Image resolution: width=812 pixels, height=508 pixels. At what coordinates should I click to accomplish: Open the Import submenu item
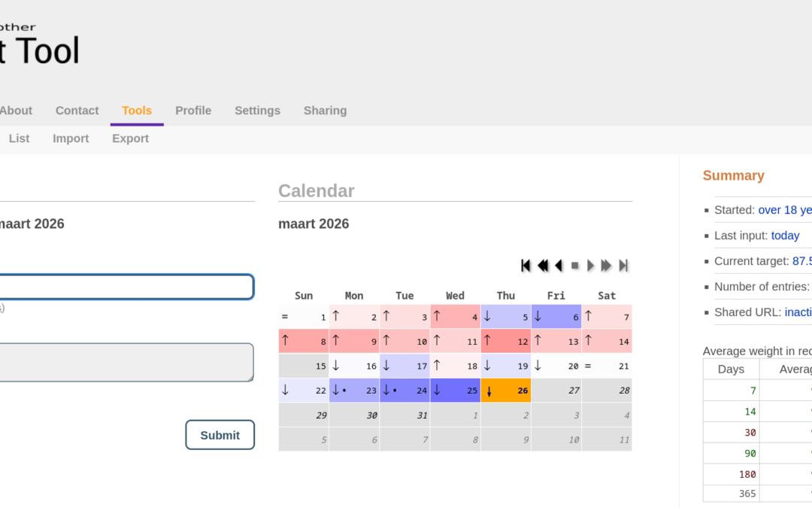point(71,138)
